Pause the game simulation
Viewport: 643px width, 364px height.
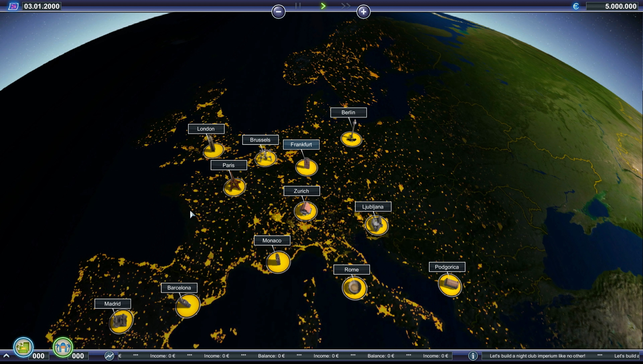click(297, 5)
